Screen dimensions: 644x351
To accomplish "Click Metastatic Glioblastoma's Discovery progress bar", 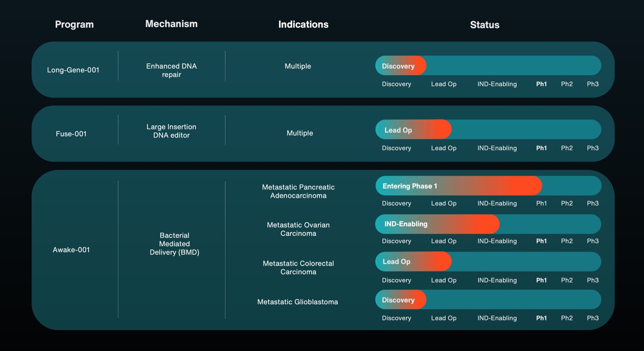I will click(x=401, y=300).
